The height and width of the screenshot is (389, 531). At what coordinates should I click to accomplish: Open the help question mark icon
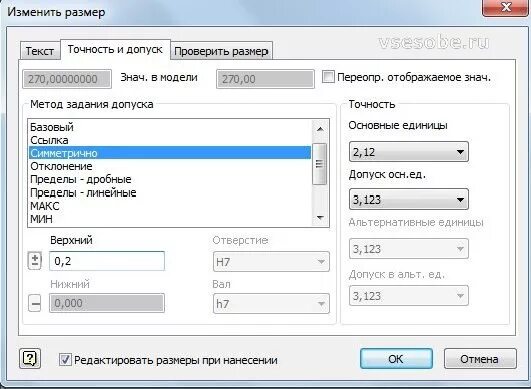pyautogui.click(x=30, y=359)
